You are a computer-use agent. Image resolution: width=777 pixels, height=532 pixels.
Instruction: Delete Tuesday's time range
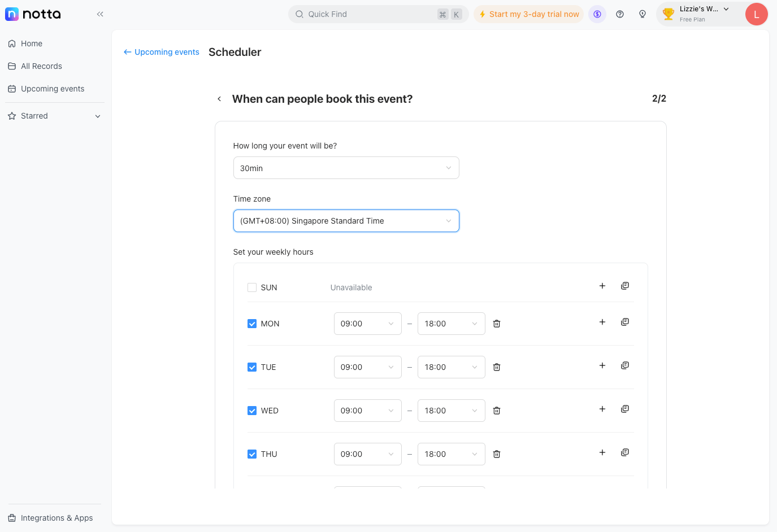497,367
